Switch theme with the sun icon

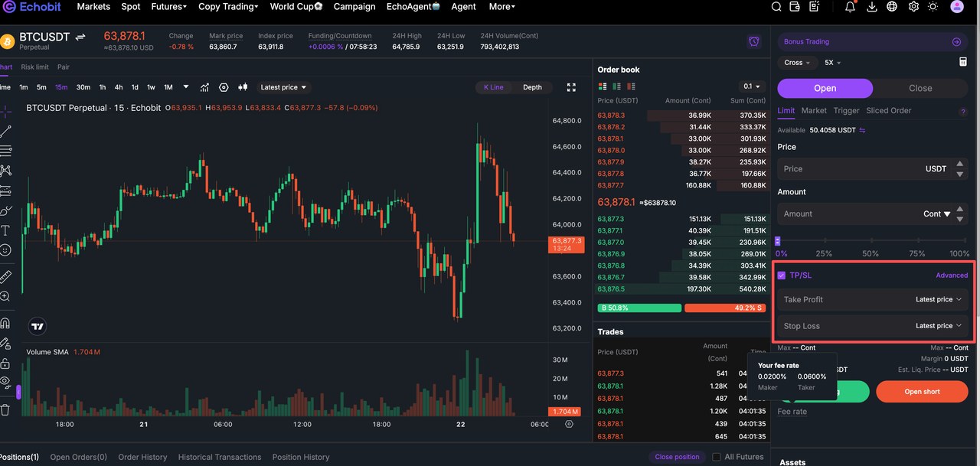(x=933, y=7)
